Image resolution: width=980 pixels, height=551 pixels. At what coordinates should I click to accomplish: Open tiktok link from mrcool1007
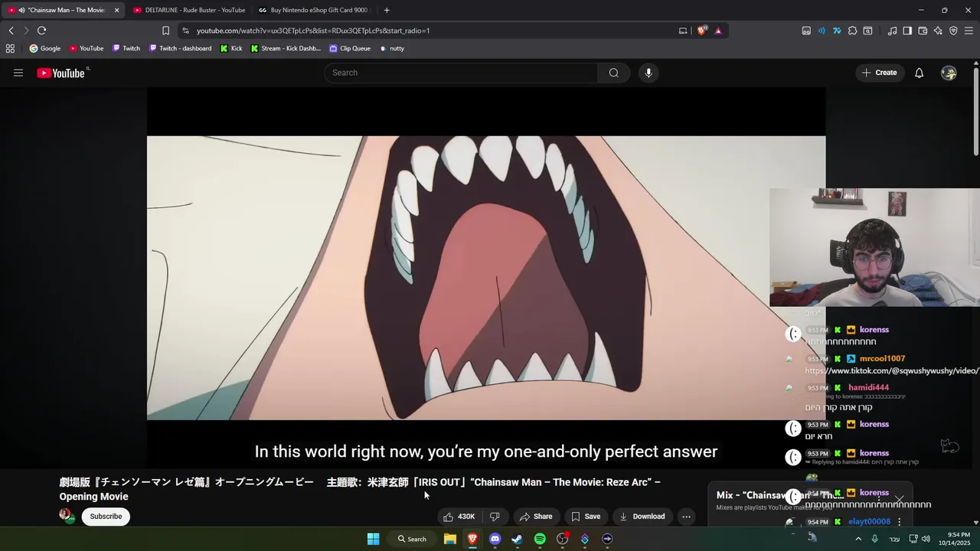[x=892, y=371]
